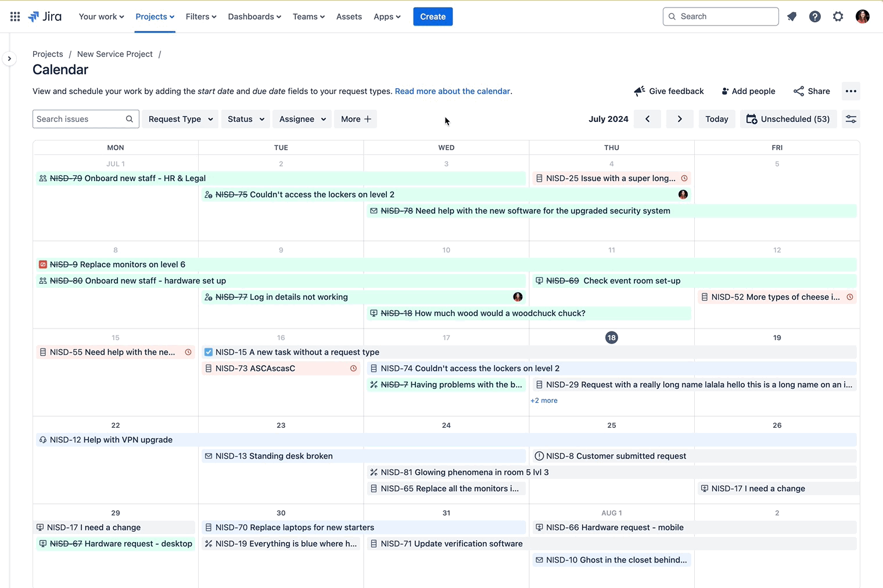Viewport: 883px width, 588px height.
Task: Expand the collapsed left sidebar arrow
Action: coord(9,58)
